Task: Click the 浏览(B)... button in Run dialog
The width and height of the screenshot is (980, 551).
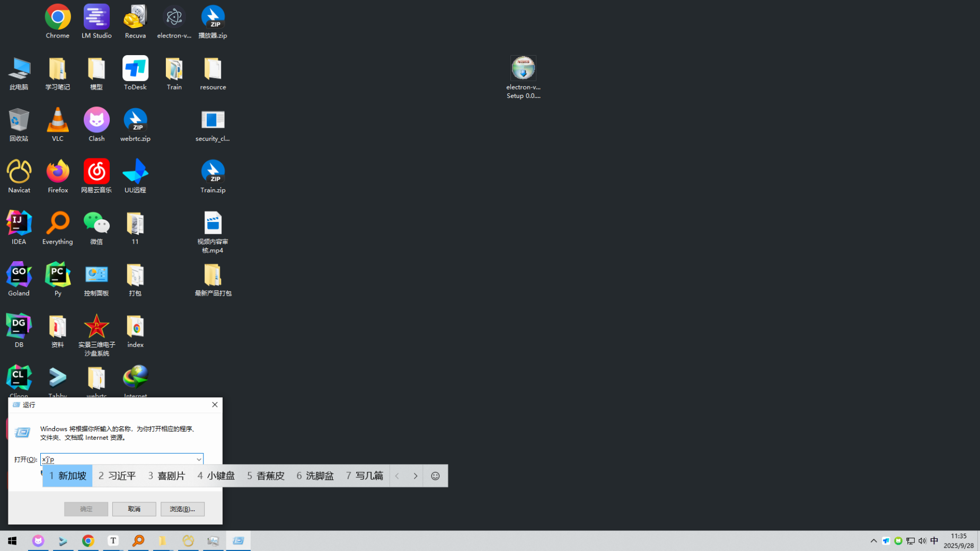Action: (182, 509)
